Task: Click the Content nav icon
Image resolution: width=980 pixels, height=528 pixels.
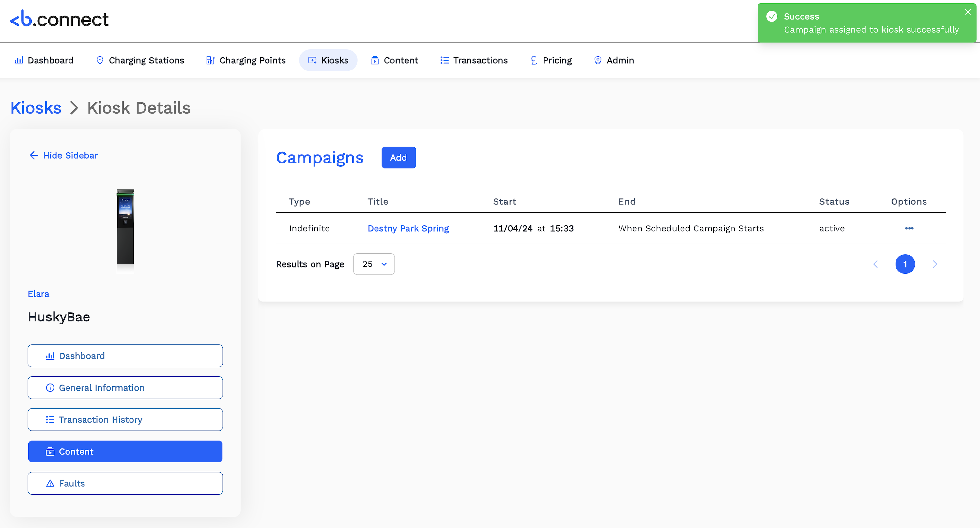Action: coord(375,60)
